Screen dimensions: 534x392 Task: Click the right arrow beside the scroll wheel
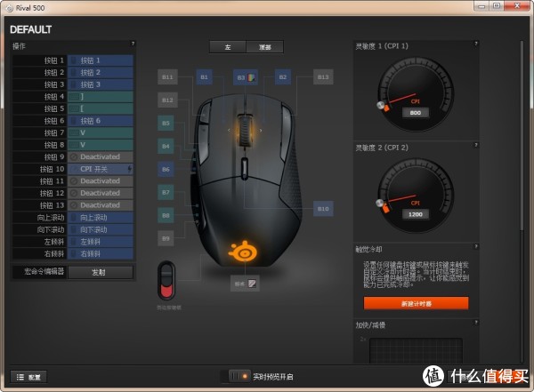click(261, 130)
